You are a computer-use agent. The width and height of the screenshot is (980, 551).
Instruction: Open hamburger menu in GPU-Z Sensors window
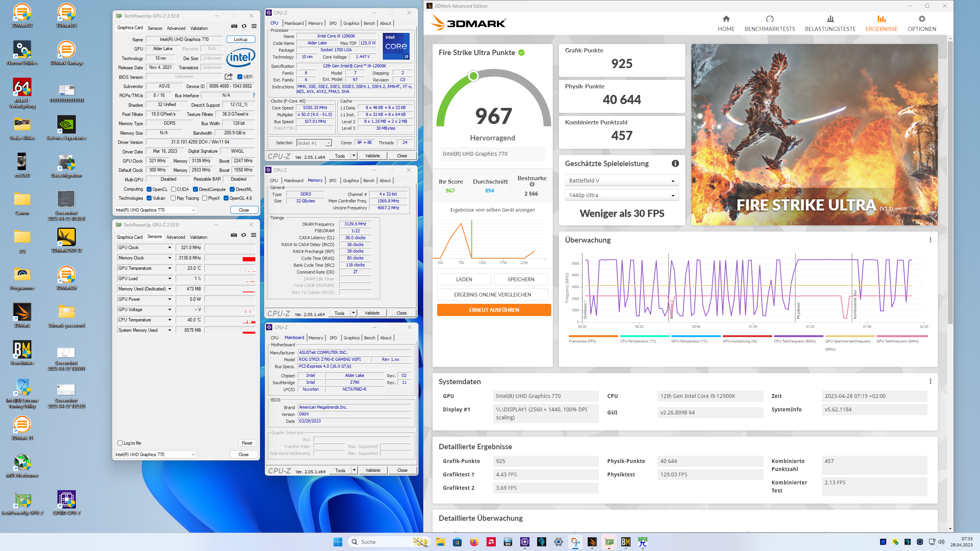click(253, 235)
